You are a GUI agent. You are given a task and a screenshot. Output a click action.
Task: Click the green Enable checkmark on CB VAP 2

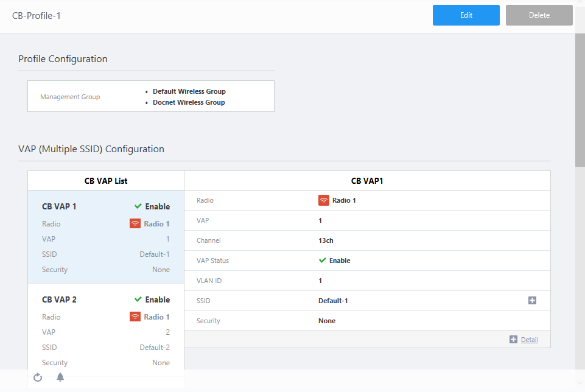click(138, 299)
